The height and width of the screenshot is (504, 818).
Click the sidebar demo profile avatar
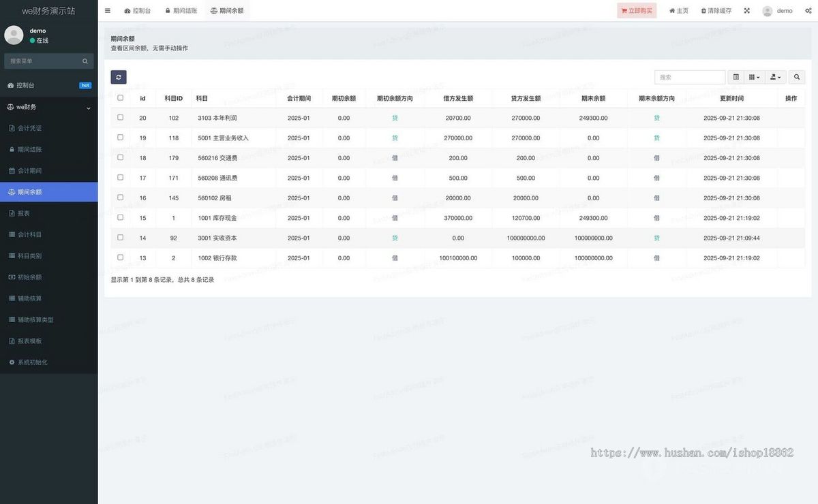click(x=14, y=35)
